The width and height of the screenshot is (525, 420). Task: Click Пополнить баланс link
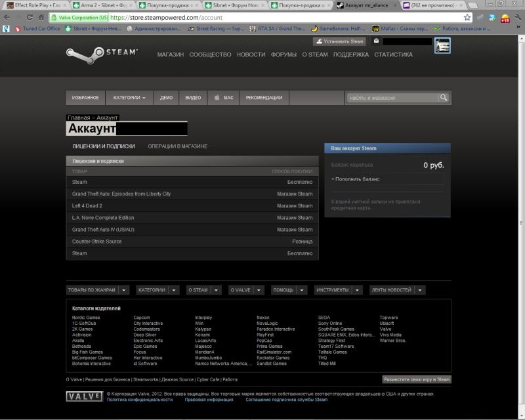click(x=387, y=179)
